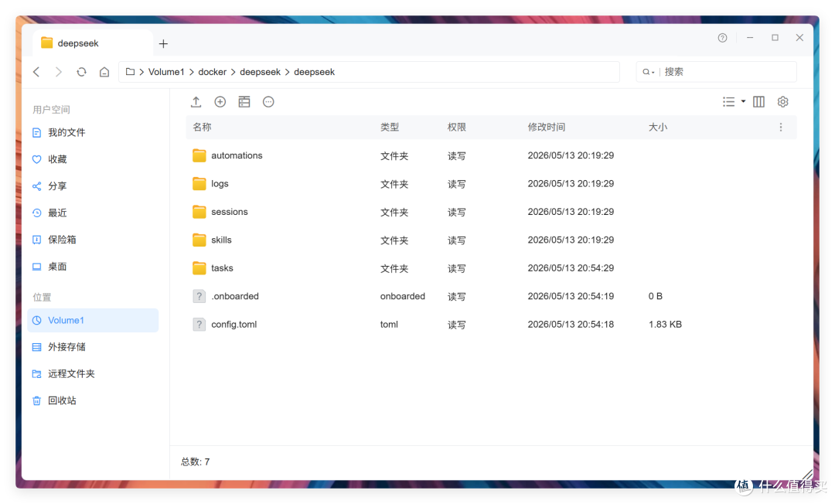Open the file manager settings gear
The image size is (835, 504).
coord(782,102)
